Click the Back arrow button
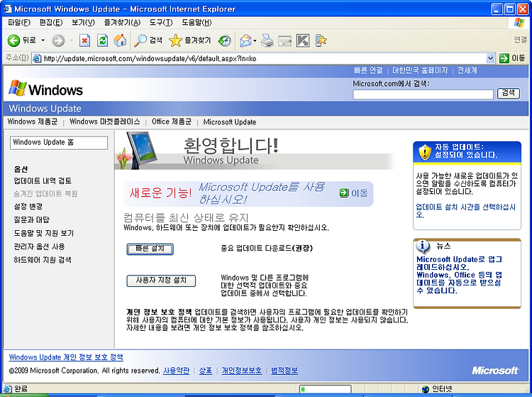This screenshot has height=397, width=532. (13, 40)
